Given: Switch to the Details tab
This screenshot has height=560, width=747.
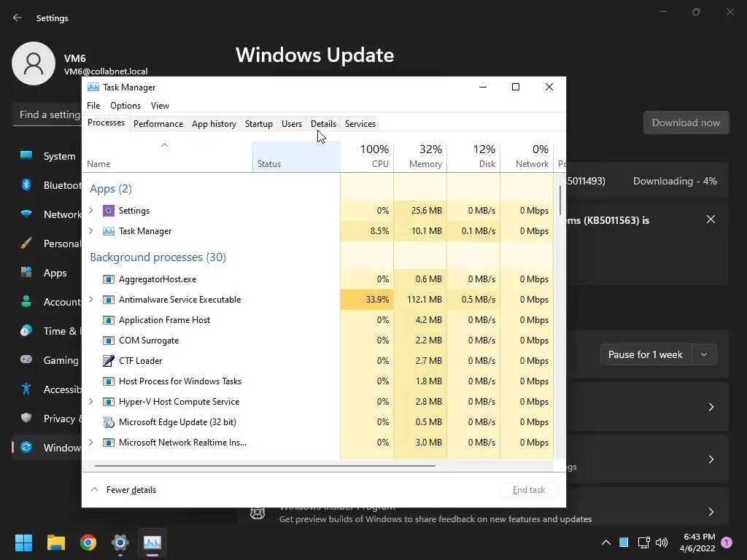Looking at the screenshot, I should click(323, 124).
